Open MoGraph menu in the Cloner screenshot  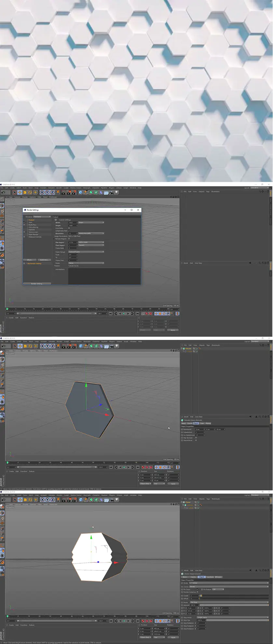pos(87,495)
